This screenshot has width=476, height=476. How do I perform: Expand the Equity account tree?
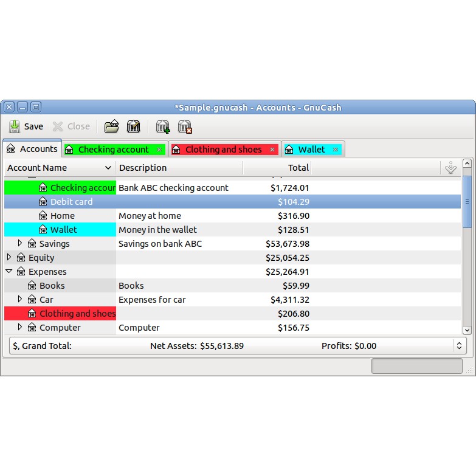9,257
